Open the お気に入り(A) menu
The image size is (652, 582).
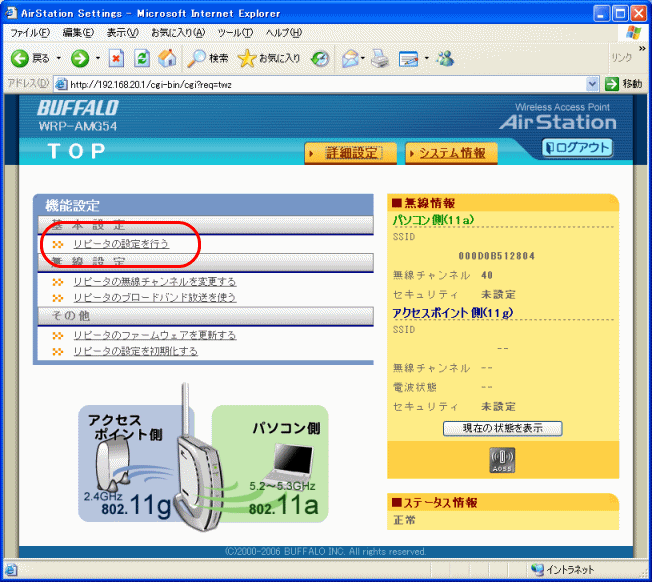pyautogui.click(x=178, y=33)
